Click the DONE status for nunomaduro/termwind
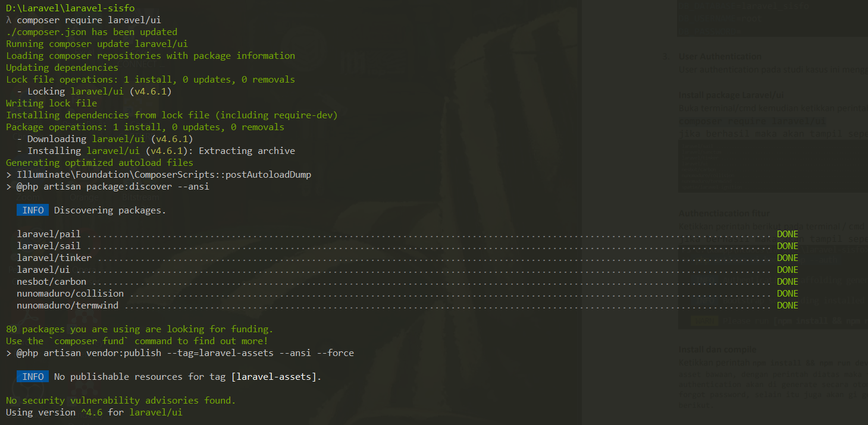Screen dimensions: 868x425 [x=787, y=306]
